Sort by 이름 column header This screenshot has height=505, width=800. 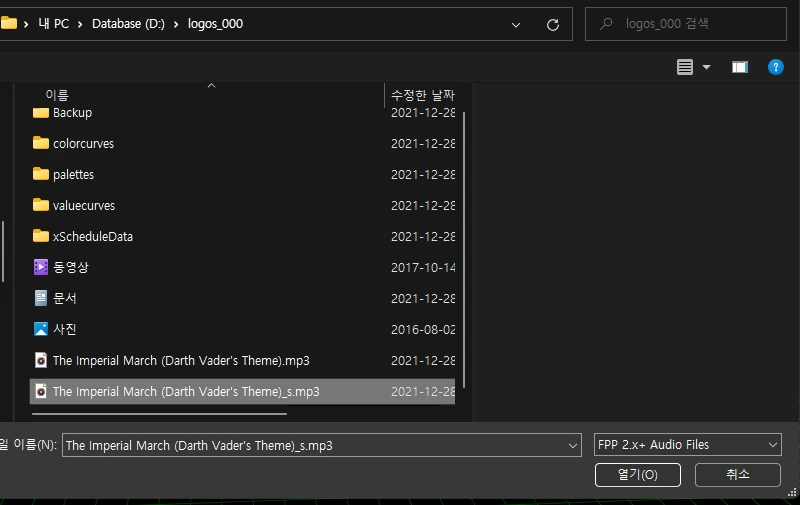pyautogui.click(x=57, y=94)
